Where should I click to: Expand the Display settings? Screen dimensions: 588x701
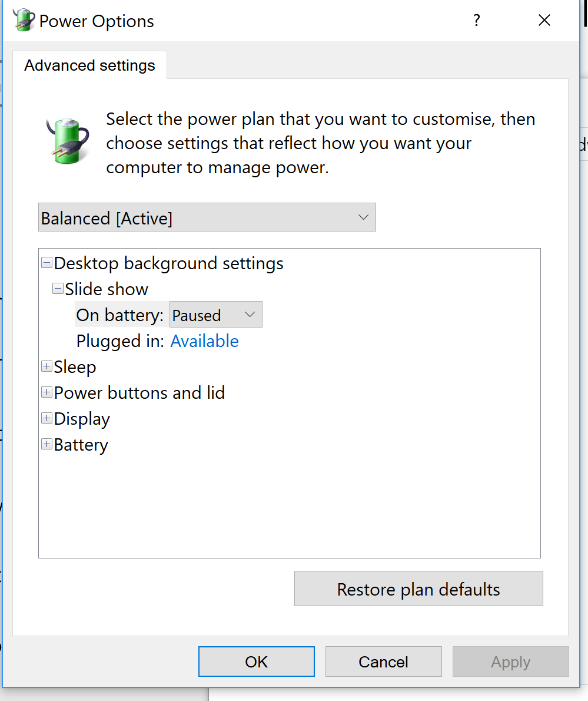click(x=46, y=418)
